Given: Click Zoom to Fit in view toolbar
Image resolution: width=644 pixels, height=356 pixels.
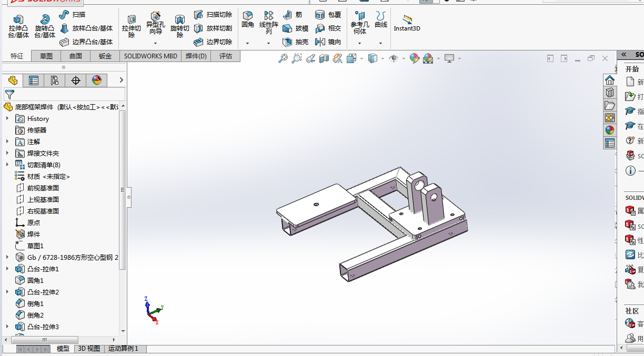Looking at the screenshot, I should click(x=283, y=58).
